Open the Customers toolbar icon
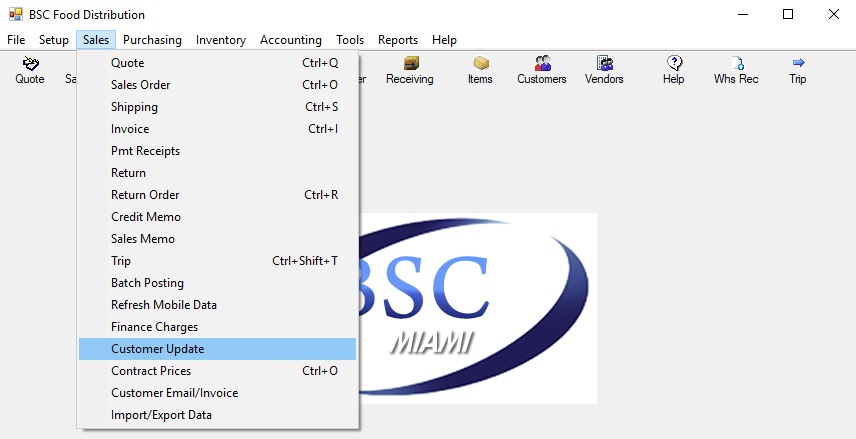The image size is (856, 439). [x=542, y=70]
